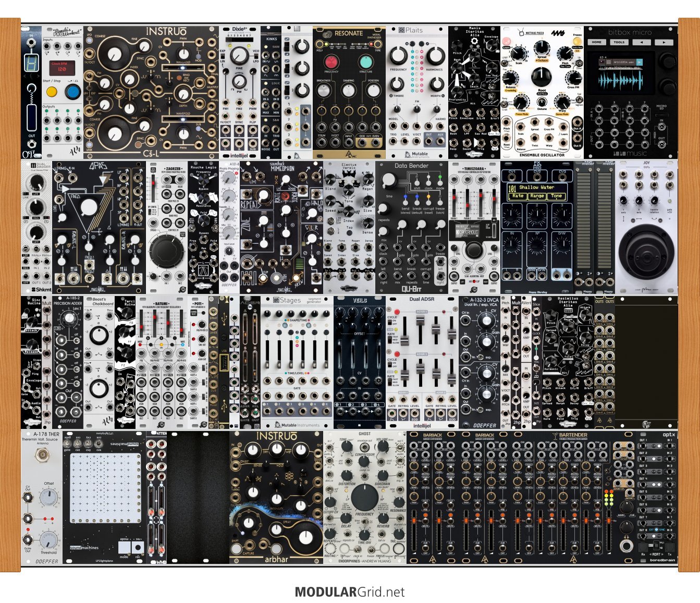This screenshot has height=603, width=700.
Task: Click the Threshold knob on A-178 Theremin
Action: point(49,540)
